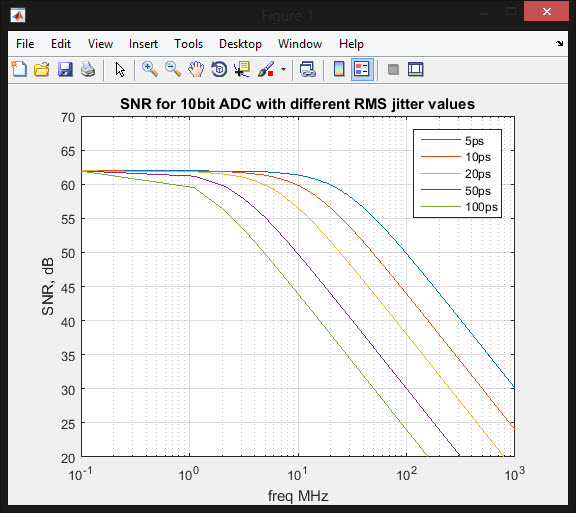
Task: Open the Window menu
Action: (x=300, y=44)
